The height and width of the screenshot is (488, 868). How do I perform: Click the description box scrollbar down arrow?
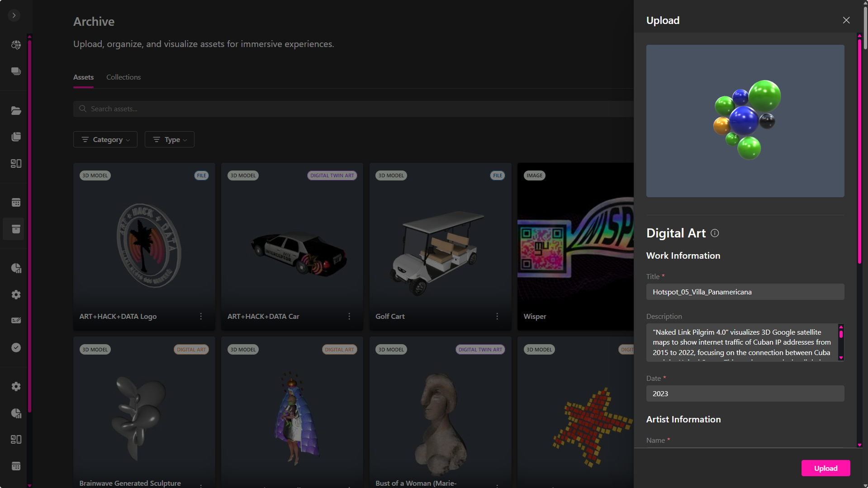[841, 358]
